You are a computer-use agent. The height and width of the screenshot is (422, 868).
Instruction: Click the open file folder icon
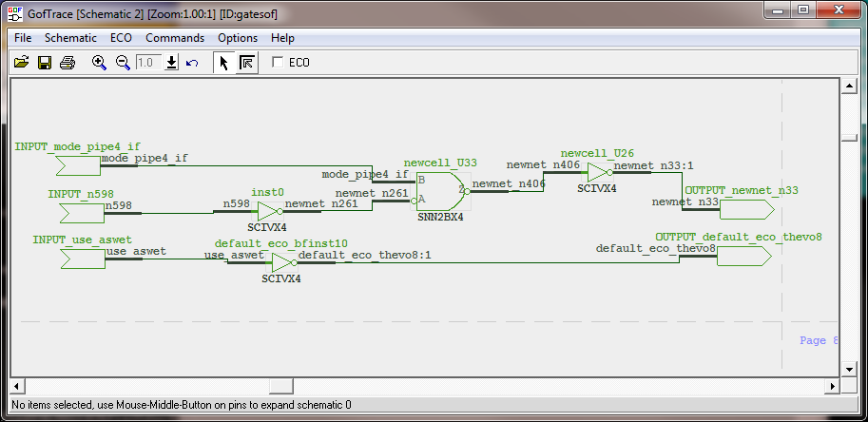tap(22, 63)
